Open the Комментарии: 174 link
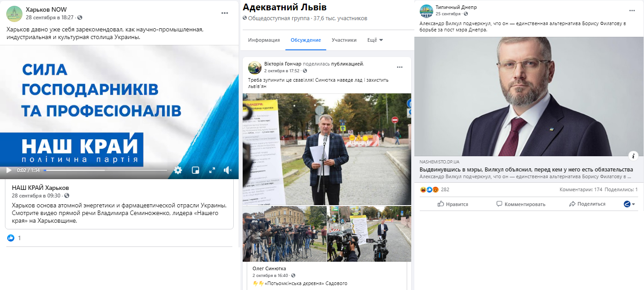 [581, 190]
